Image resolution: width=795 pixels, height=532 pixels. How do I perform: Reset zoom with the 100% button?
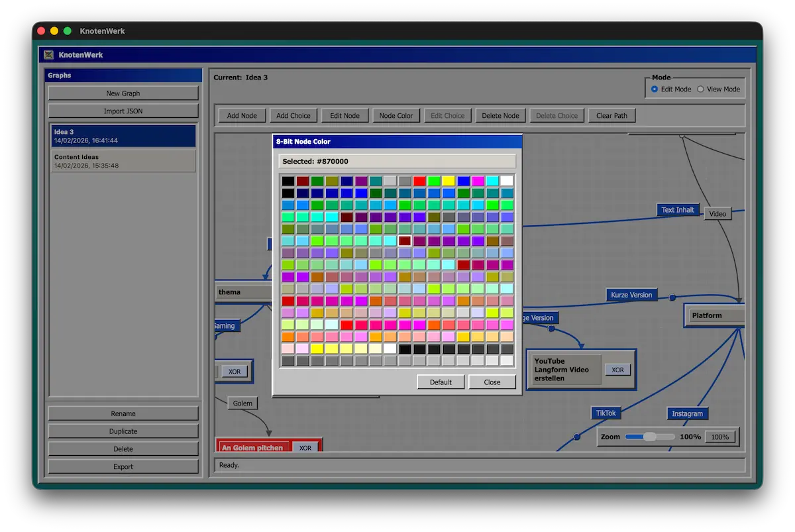pos(721,437)
